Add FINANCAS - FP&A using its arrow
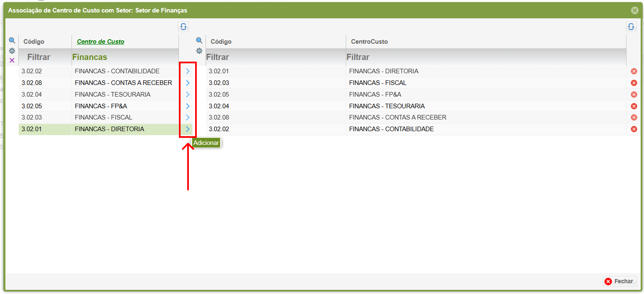The height and width of the screenshot is (294, 644). click(x=188, y=106)
